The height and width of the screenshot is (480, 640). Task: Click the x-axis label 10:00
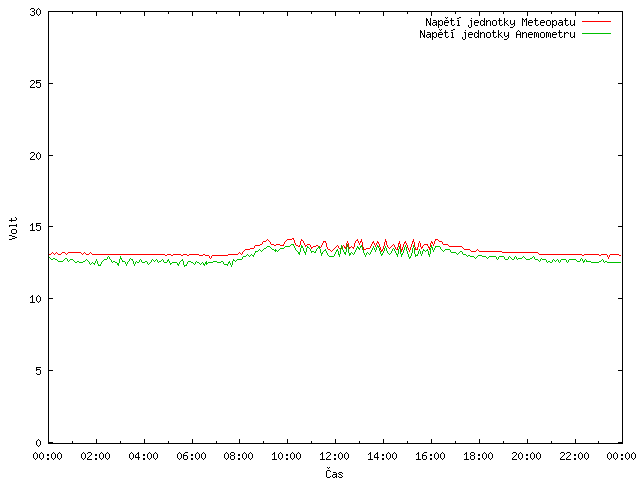pyautogui.click(x=287, y=456)
